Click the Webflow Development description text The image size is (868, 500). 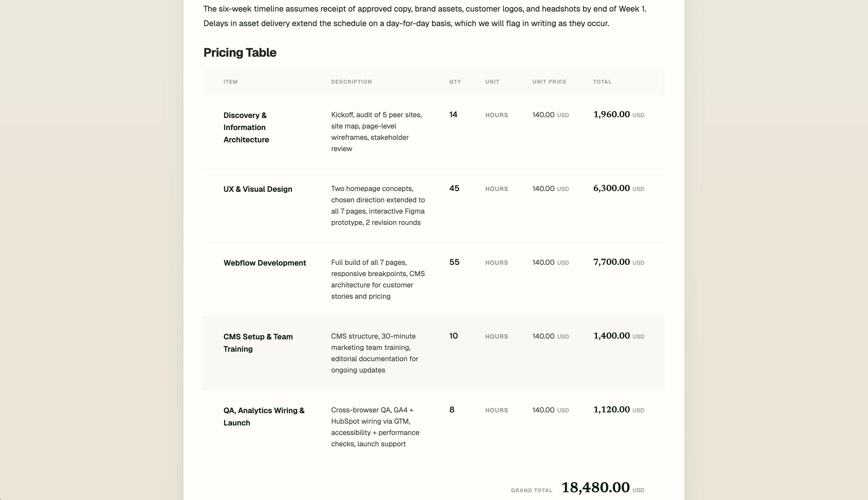[x=378, y=279]
